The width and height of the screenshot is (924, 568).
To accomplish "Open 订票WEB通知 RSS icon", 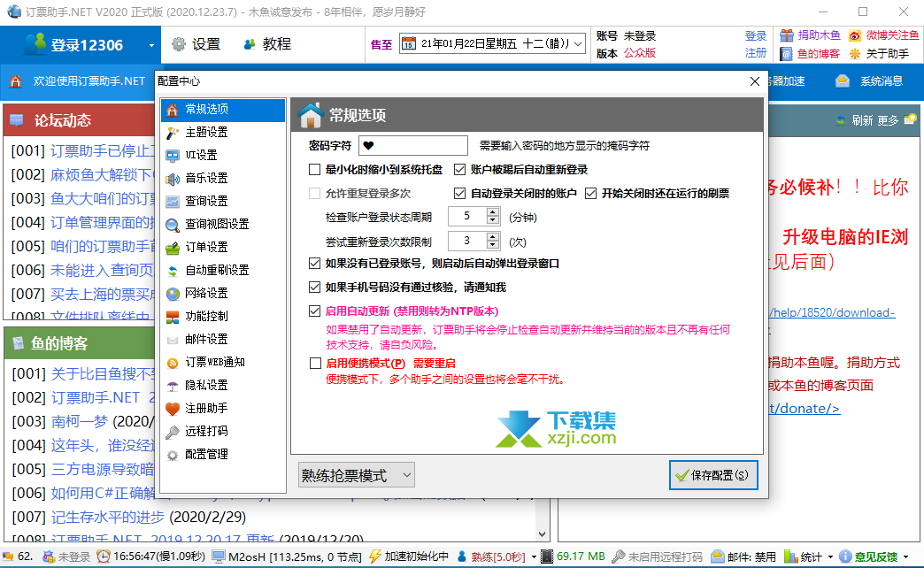I will coord(172,363).
